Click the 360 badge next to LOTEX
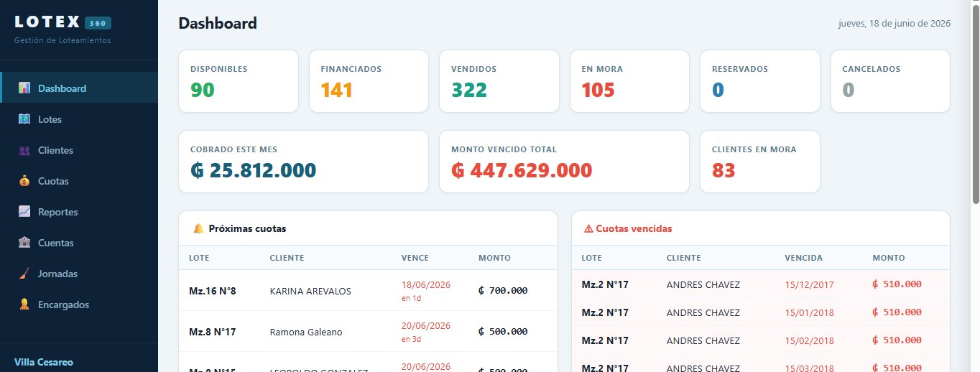 [x=98, y=23]
